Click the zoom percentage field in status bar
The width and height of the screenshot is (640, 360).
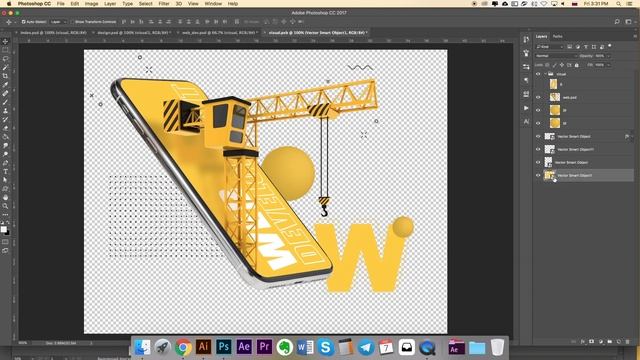[x=23, y=343]
